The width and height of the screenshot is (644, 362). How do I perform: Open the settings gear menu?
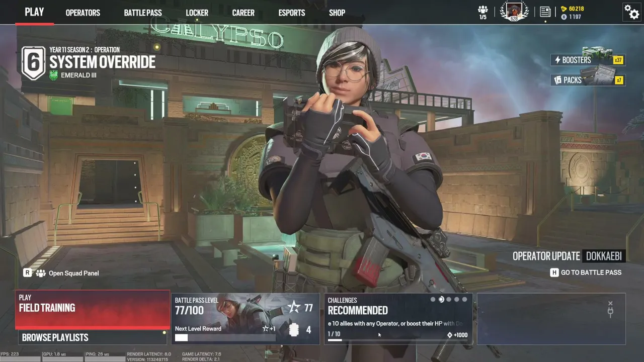[631, 12]
